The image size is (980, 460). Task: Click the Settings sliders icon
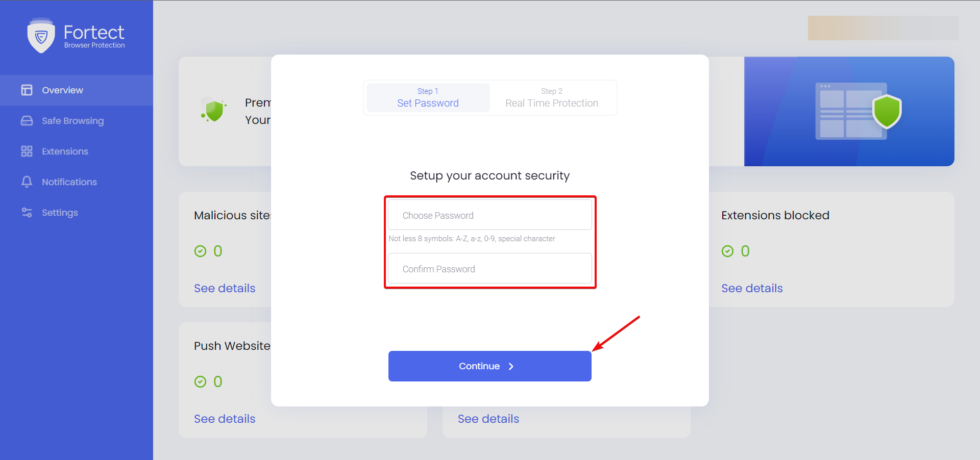27,213
